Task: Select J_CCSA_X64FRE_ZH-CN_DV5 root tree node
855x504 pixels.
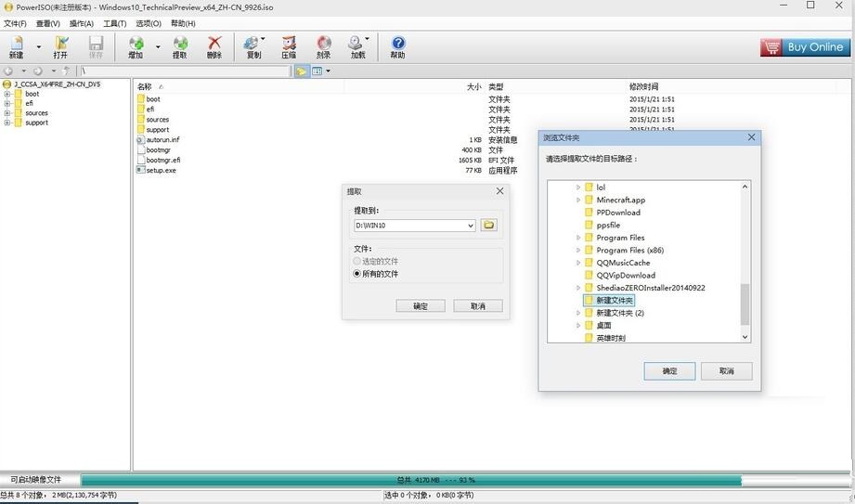Action: click(58, 84)
